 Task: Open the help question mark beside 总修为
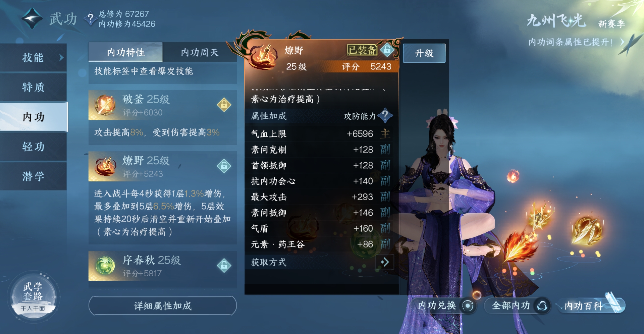90,18
